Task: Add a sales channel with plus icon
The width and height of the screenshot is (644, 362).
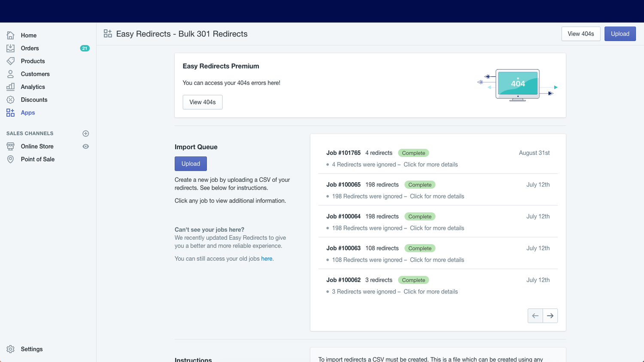Action: pos(86,133)
